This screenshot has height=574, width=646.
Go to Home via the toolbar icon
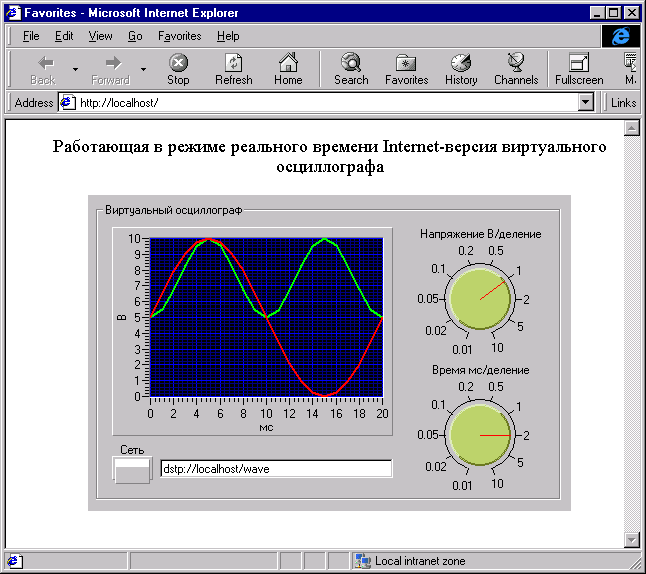[288, 63]
